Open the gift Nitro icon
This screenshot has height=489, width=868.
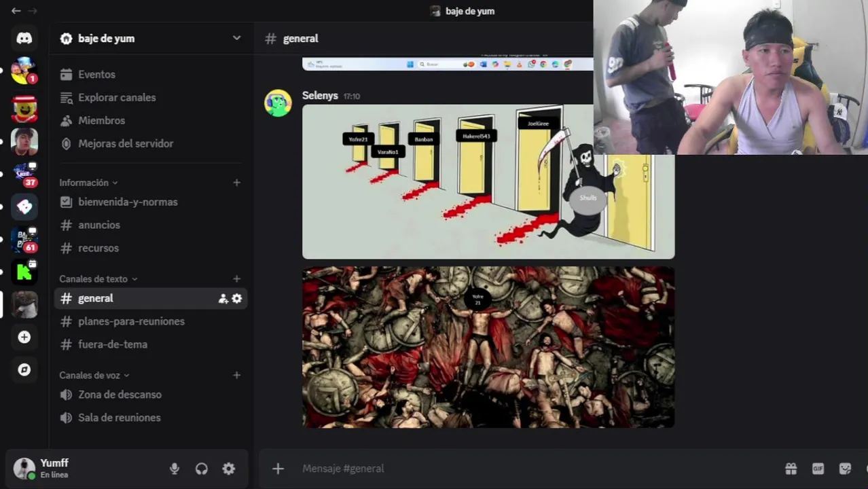pos(791,469)
